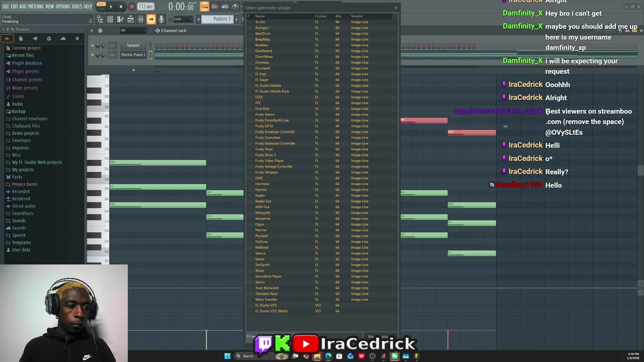Image resolution: width=644 pixels, height=362 pixels.
Task: Click the plus to add channel
Action: [133, 70]
